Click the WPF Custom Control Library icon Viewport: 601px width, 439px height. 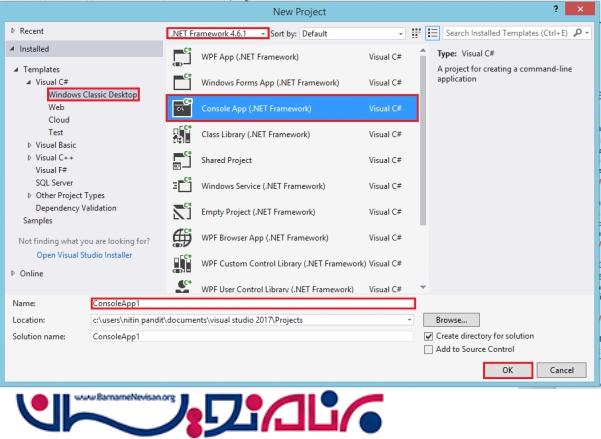click(182, 264)
